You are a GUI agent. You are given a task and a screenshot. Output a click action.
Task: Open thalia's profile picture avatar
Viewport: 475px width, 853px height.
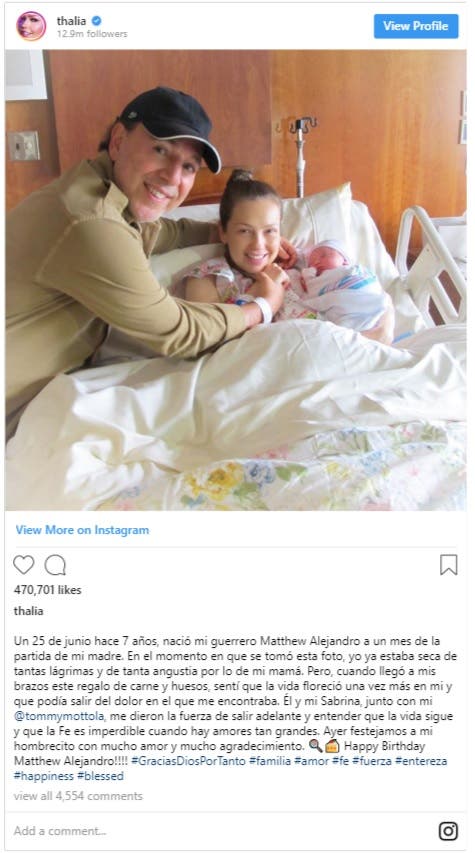[31, 26]
